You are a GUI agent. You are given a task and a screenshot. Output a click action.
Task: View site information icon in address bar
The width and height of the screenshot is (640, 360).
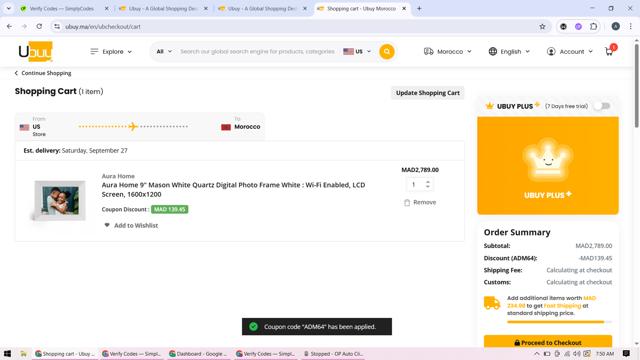[57, 27]
